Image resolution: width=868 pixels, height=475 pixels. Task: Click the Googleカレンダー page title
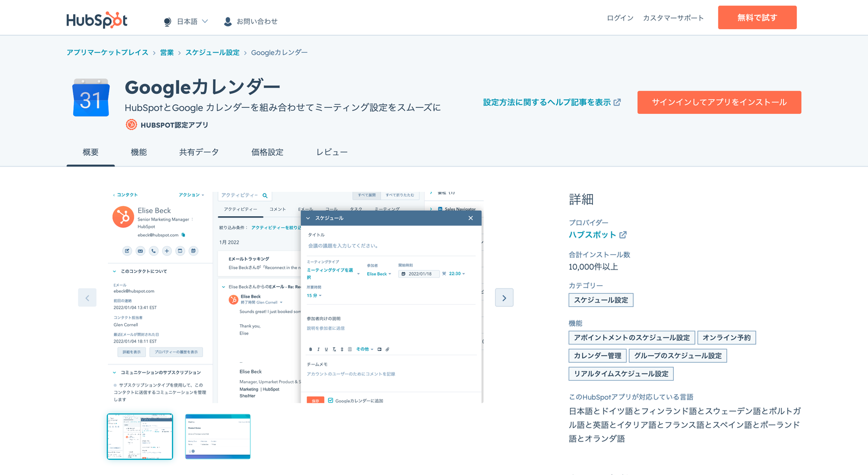pyautogui.click(x=202, y=87)
